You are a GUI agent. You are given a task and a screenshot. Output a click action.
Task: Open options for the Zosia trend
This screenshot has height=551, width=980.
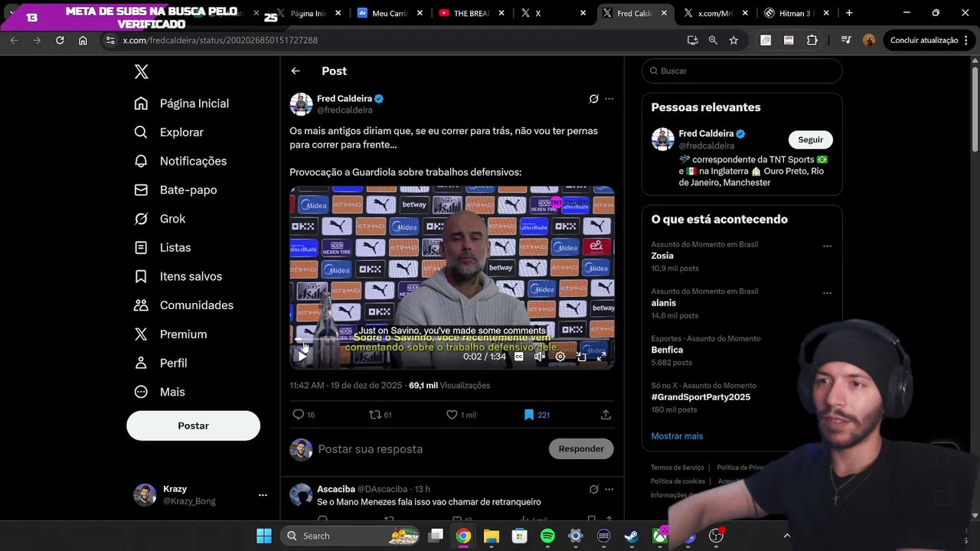tap(827, 246)
